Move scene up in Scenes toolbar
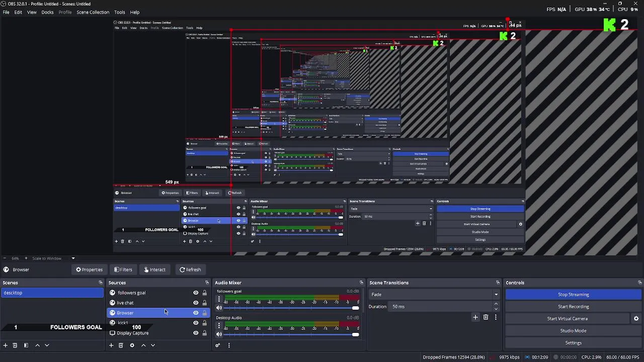Viewport: 644px width, 362px height. pos(37,345)
